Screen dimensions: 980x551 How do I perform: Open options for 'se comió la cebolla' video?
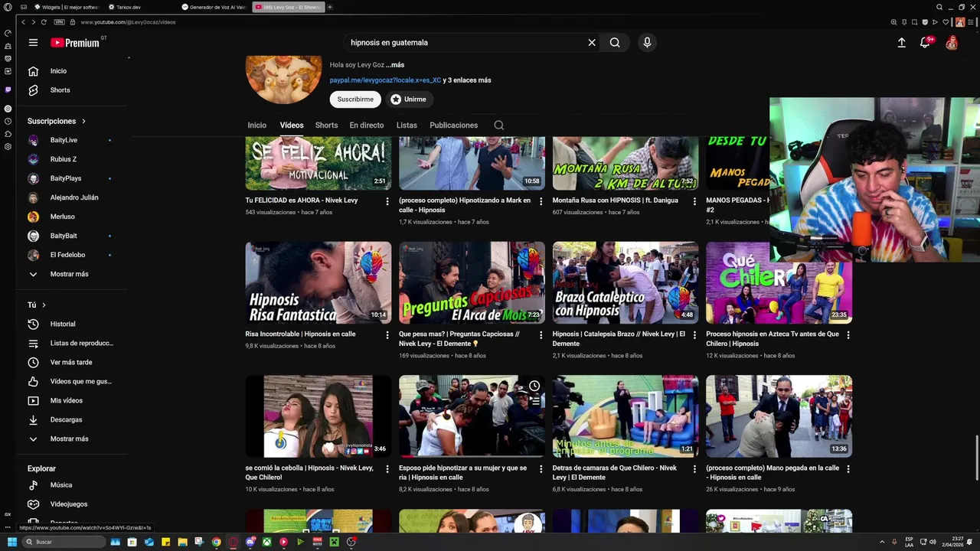387,469
